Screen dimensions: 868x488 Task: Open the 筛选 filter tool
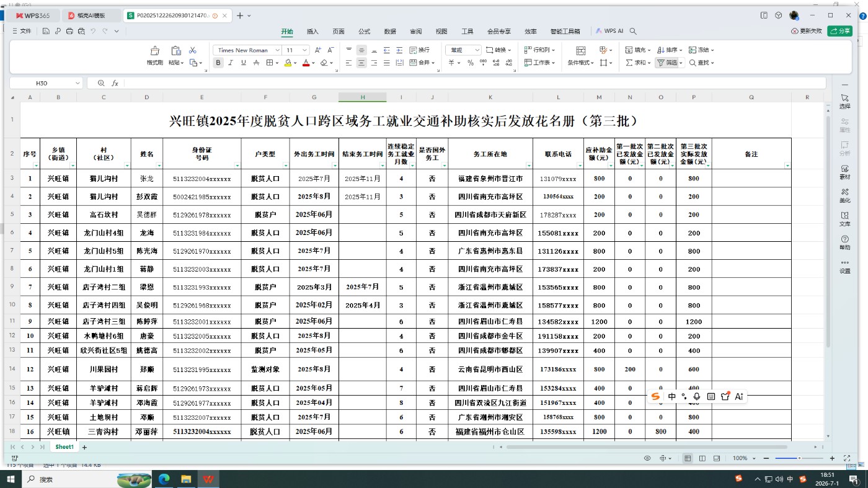click(x=669, y=63)
